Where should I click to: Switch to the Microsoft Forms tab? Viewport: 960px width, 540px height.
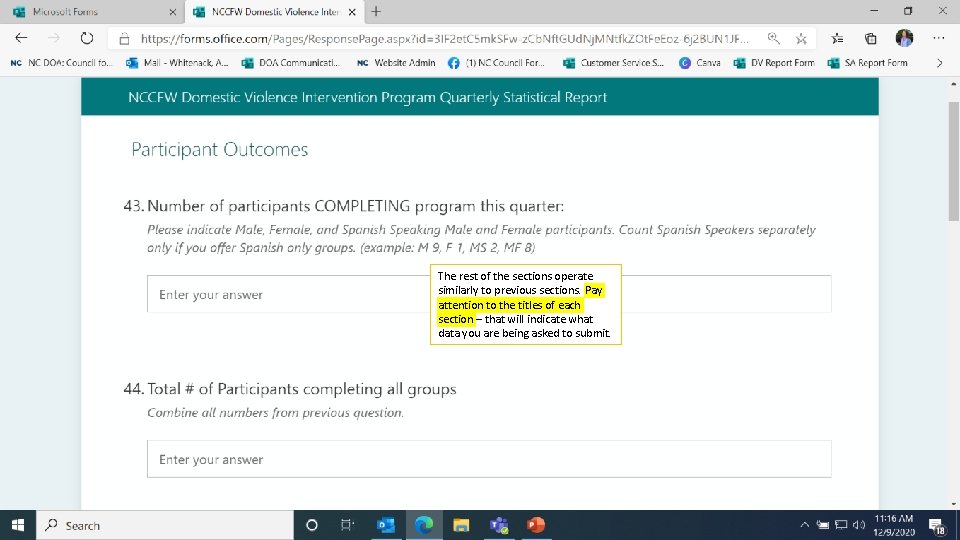click(92, 12)
